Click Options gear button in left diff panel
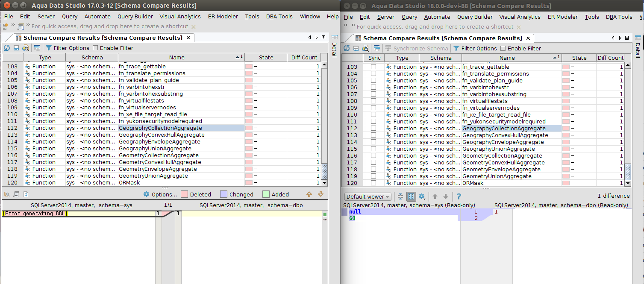644x284 pixels. click(x=160, y=194)
